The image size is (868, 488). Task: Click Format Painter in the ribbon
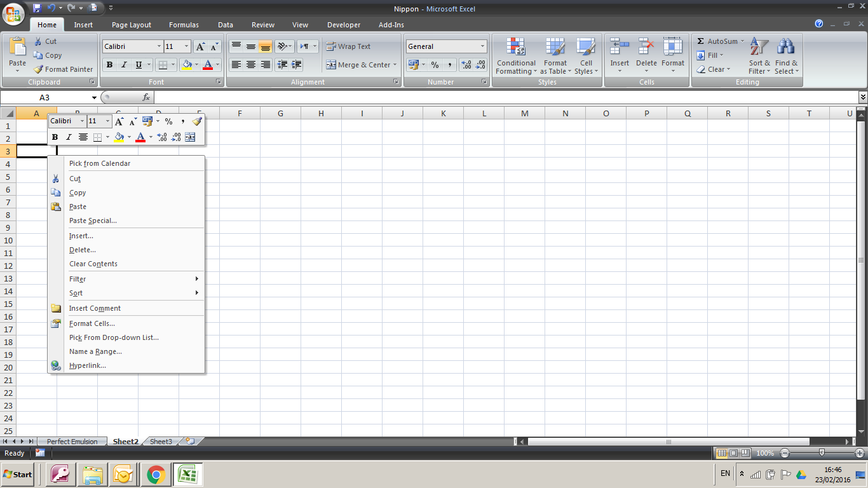pos(63,69)
